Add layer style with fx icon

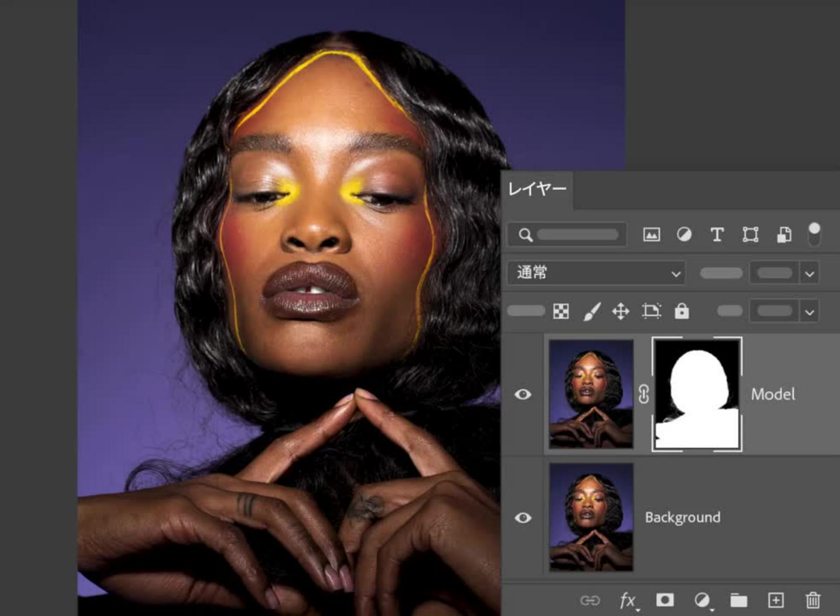click(627, 600)
